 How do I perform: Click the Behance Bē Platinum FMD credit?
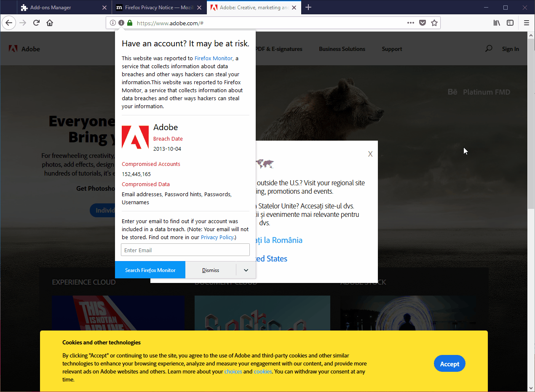point(479,92)
